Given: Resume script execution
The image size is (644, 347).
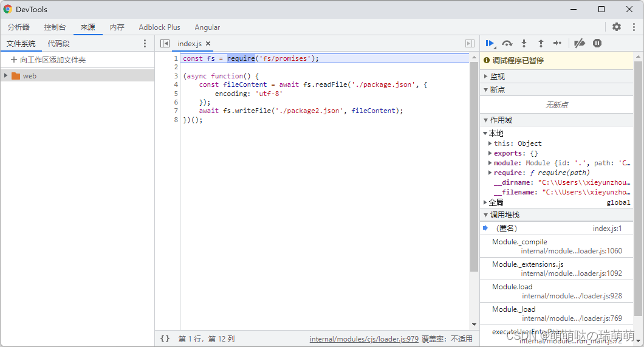Looking at the screenshot, I should point(490,43).
